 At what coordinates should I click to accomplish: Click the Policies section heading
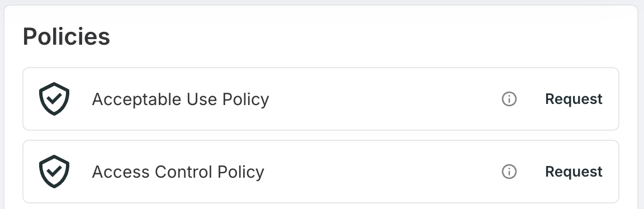point(67,36)
